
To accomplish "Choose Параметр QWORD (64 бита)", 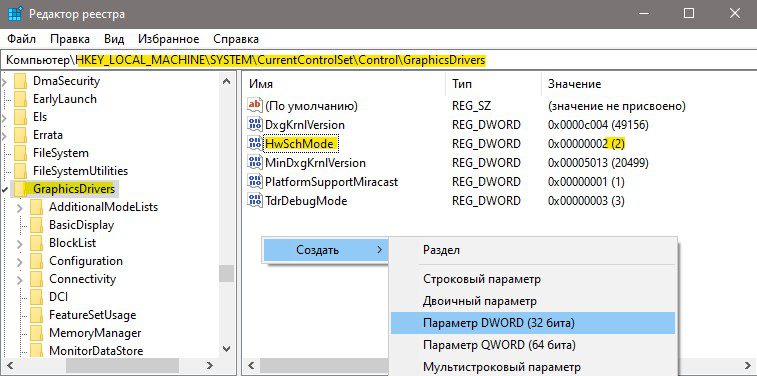I will click(533, 345).
